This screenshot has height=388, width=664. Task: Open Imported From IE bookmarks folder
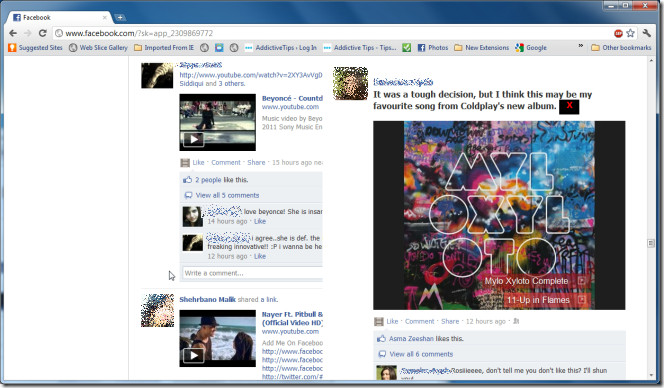(x=164, y=47)
